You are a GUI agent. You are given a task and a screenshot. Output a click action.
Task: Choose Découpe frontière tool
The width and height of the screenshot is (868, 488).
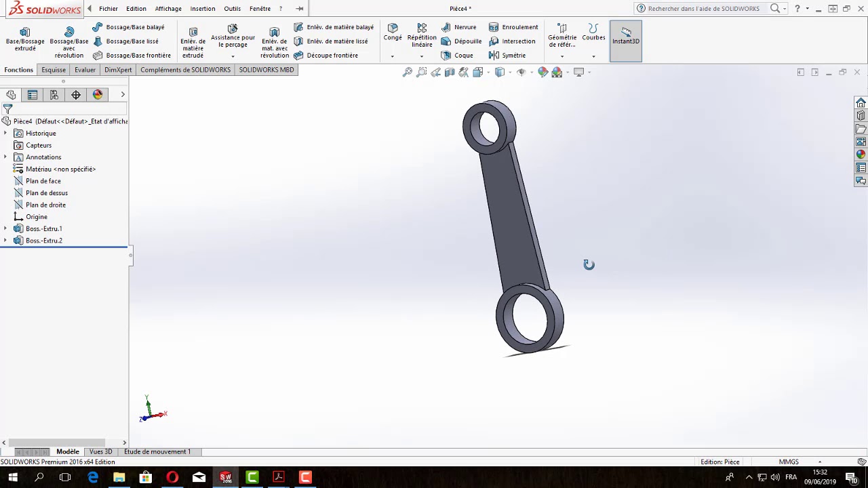(326, 56)
